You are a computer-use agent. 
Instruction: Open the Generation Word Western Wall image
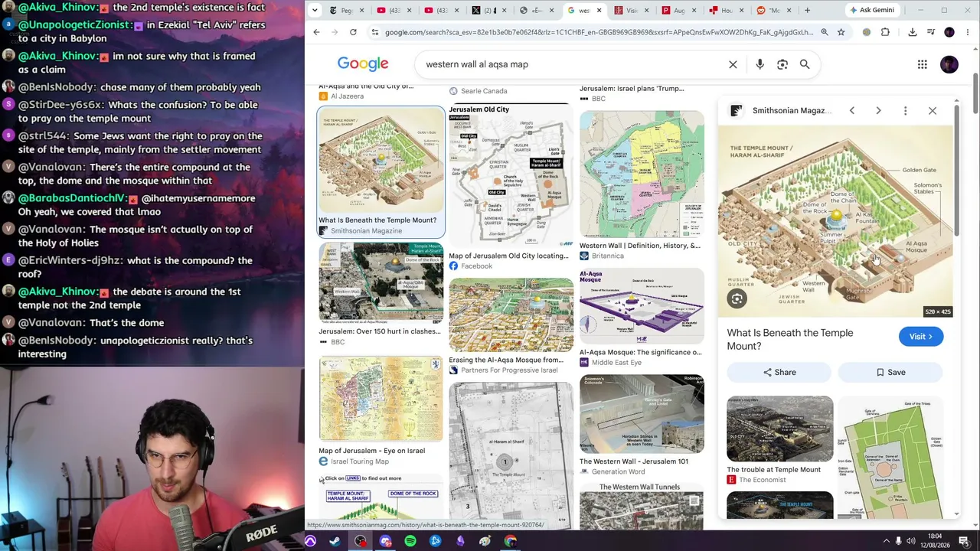tap(642, 414)
